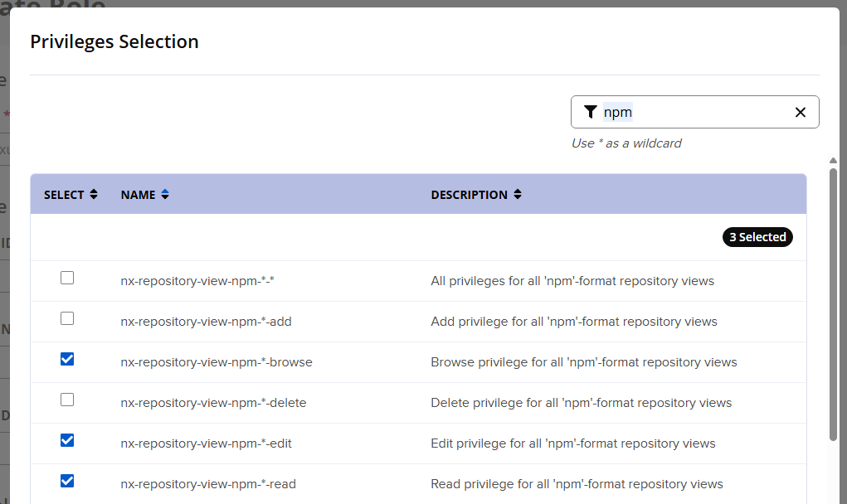
Task: Enable the npm add privilege checkbox
Action: (67, 318)
